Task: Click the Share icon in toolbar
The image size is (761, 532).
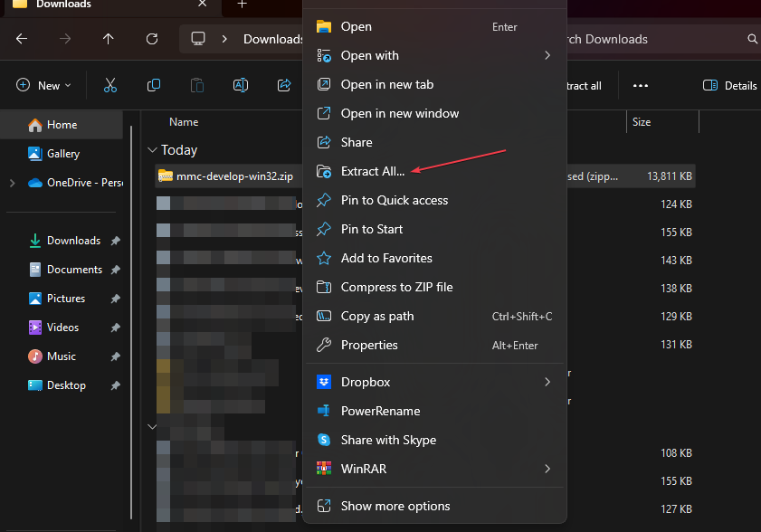Action: (284, 85)
